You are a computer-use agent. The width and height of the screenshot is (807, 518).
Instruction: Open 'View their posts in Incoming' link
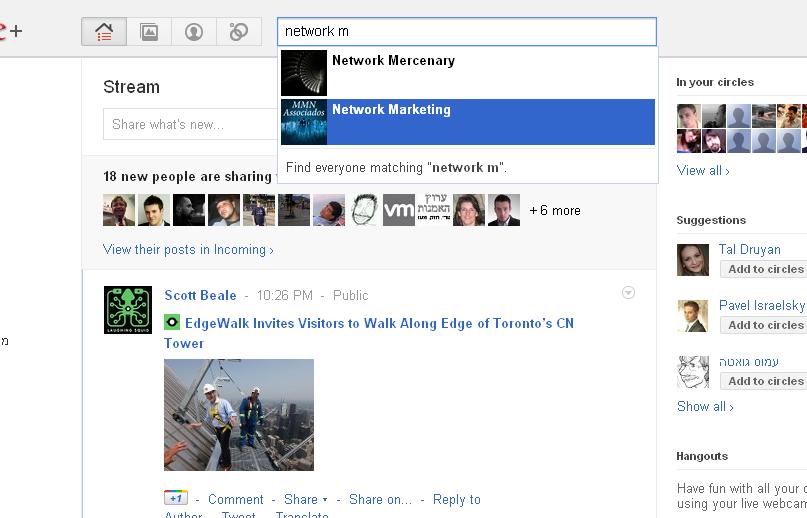[x=188, y=250]
